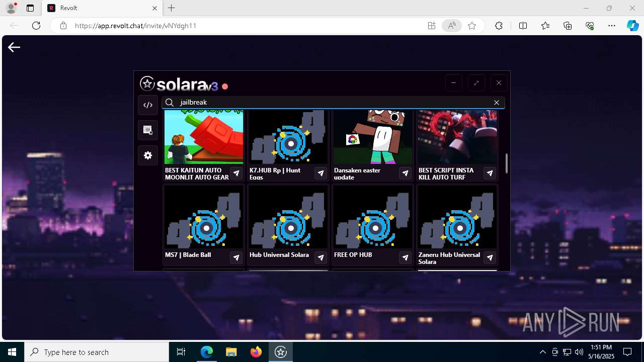Refresh the Revolt page
644x362 pixels.
click(36, 26)
